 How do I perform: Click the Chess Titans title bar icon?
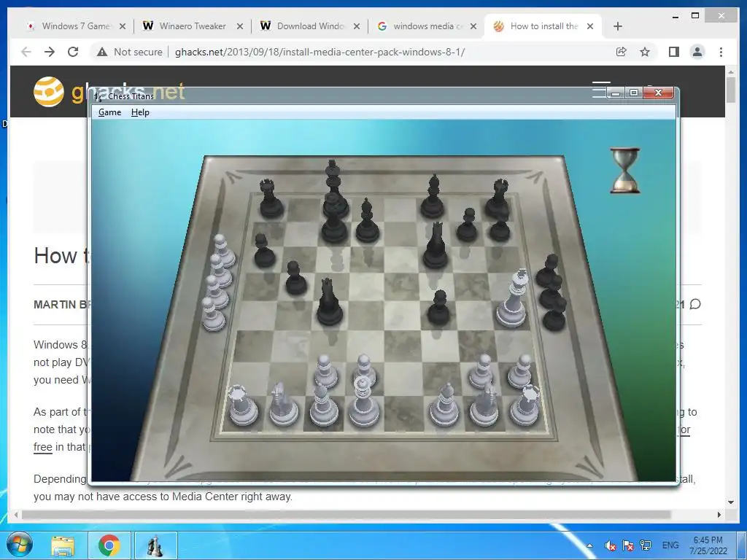(x=98, y=96)
